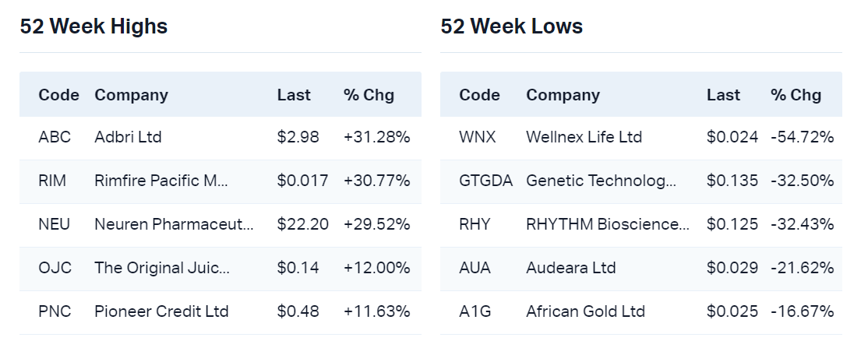868x348 pixels.
Task: Open Rimfire Pacific company link
Action: click(161, 181)
